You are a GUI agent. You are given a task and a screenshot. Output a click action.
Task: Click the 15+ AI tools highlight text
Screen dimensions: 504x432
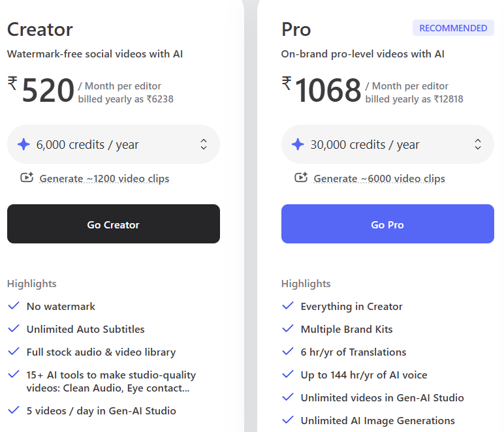111,381
